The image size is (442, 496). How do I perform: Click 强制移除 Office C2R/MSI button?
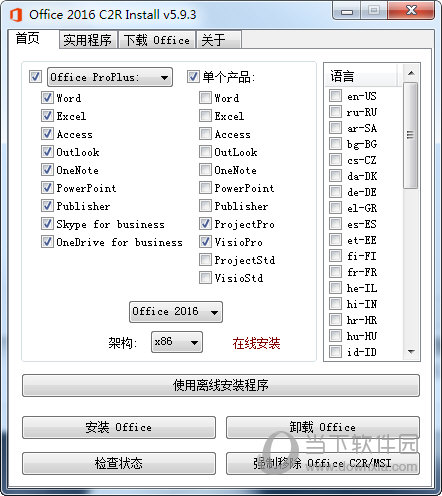[x=323, y=463]
